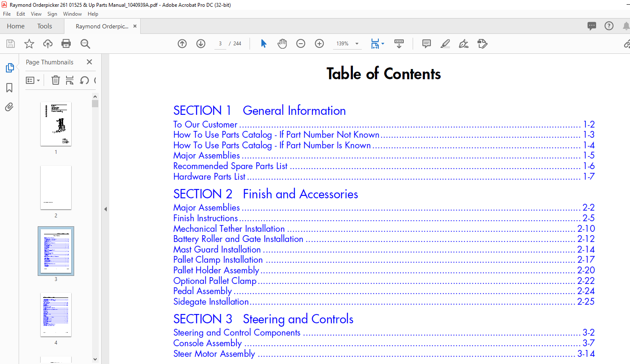Print the document using the printer icon
The image size is (630, 364).
pyautogui.click(x=66, y=44)
